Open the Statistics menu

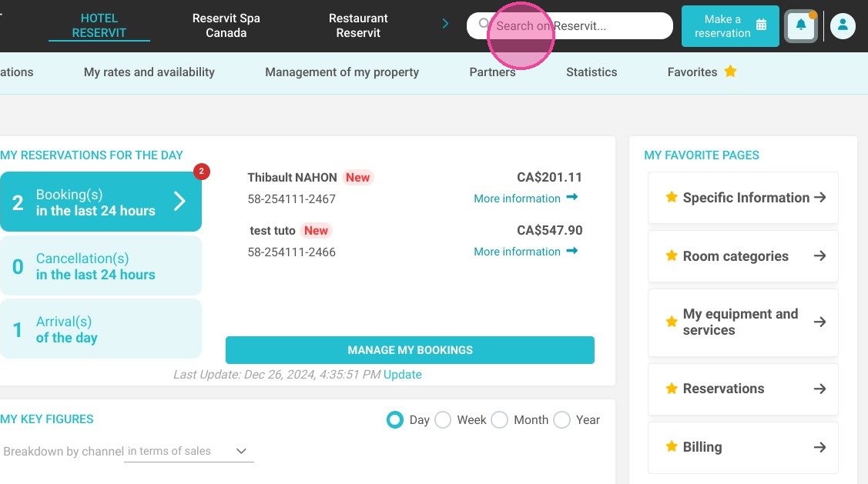592,72
